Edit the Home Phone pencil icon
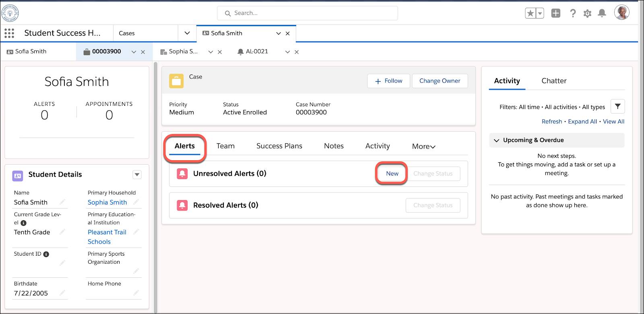 (136, 293)
